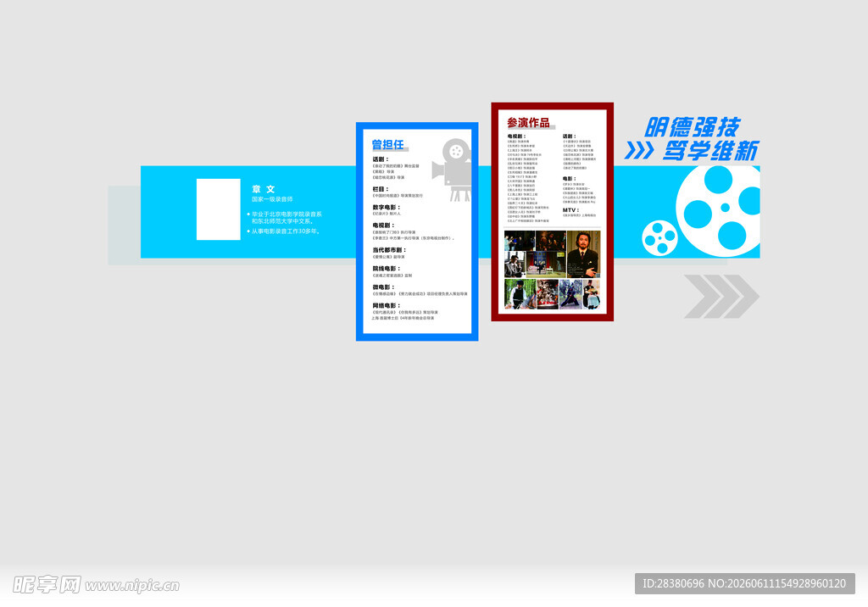Click 话剧： in the blue-framed card
The height and width of the screenshot is (607, 868).
click(x=381, y=159)
